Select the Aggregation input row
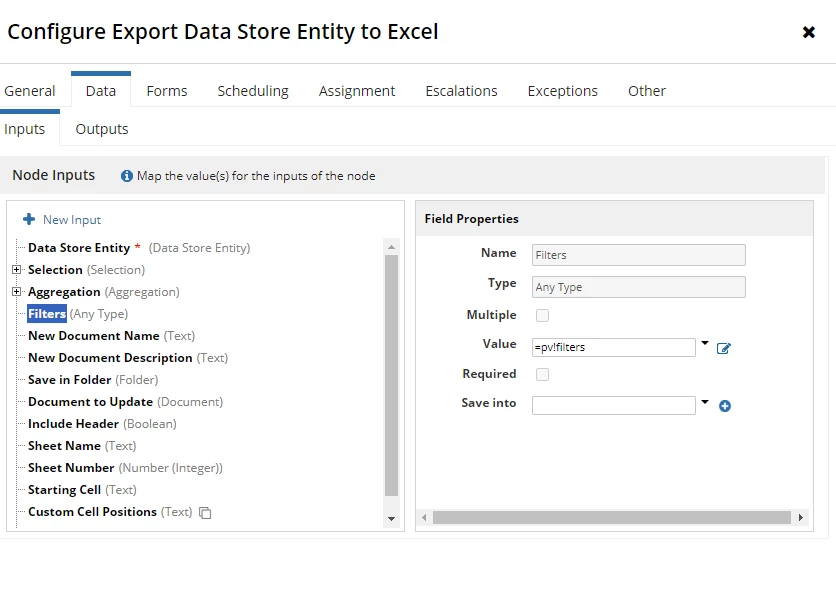 pos(103,292)
